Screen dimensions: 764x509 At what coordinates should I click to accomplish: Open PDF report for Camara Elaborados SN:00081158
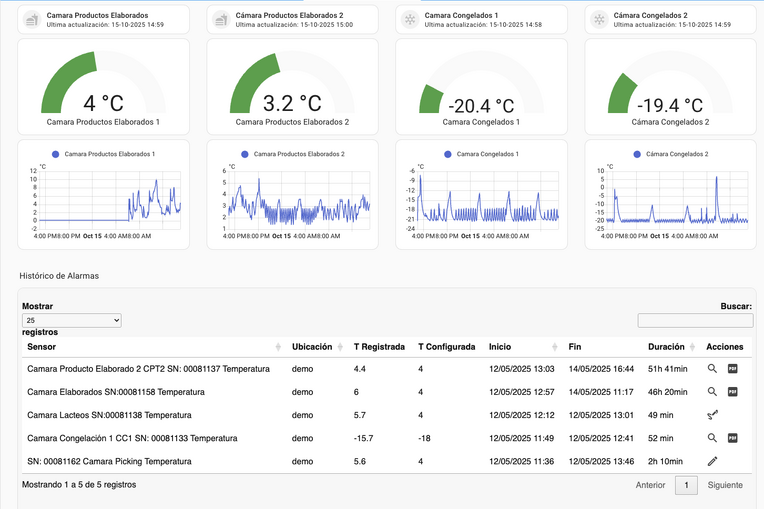point(732,392)
